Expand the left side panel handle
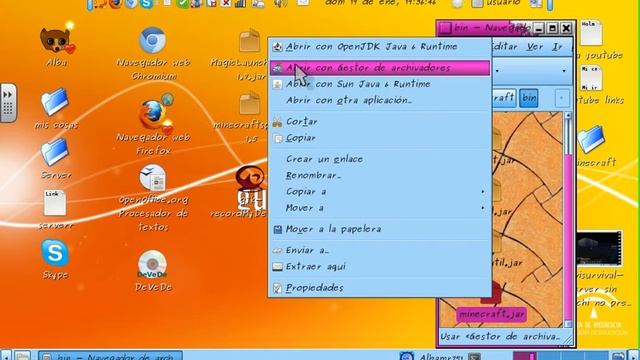The height and width of the screenshot is (360, 640). pos(8,103)
